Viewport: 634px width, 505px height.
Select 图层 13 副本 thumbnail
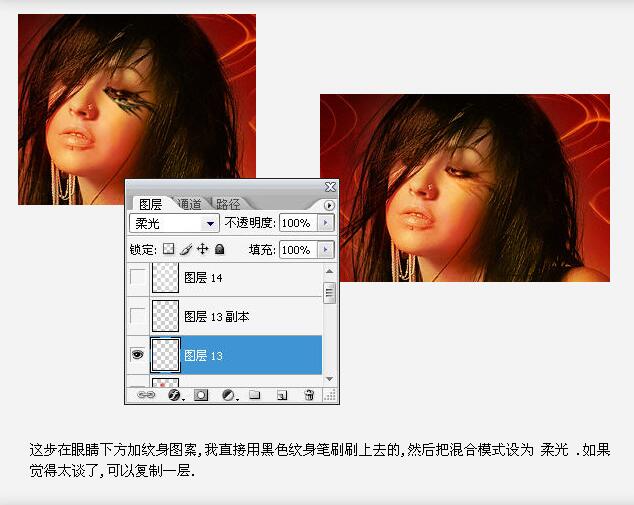pos(165,316)
